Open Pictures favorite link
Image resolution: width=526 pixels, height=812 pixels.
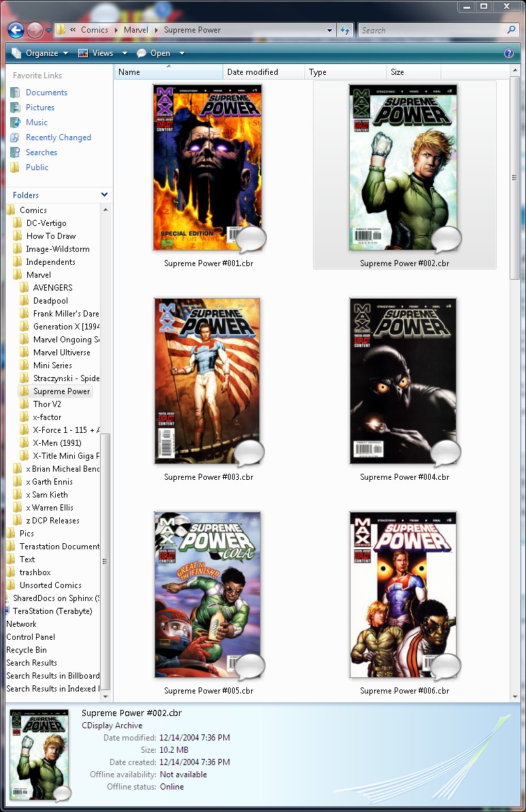coord(40,107)
